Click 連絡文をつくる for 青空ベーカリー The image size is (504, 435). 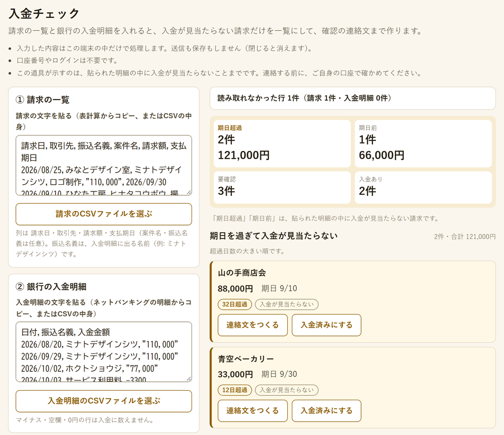pyautogui.click(x=253, y=410)
